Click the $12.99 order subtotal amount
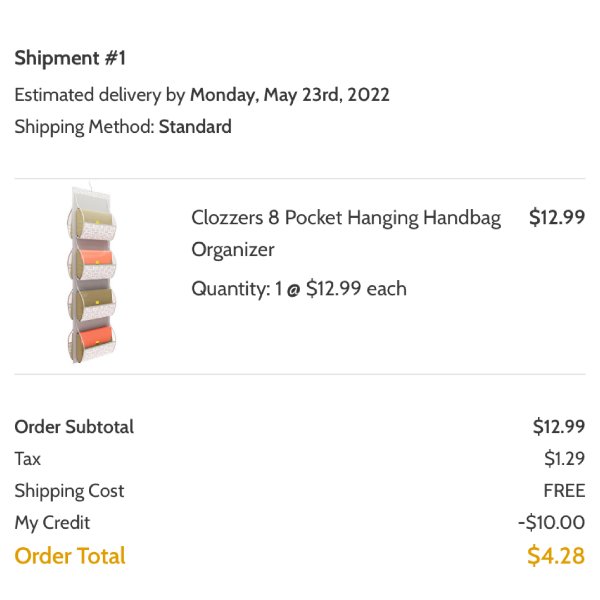The width and height of the screenshot is (600, 600). 559,427
